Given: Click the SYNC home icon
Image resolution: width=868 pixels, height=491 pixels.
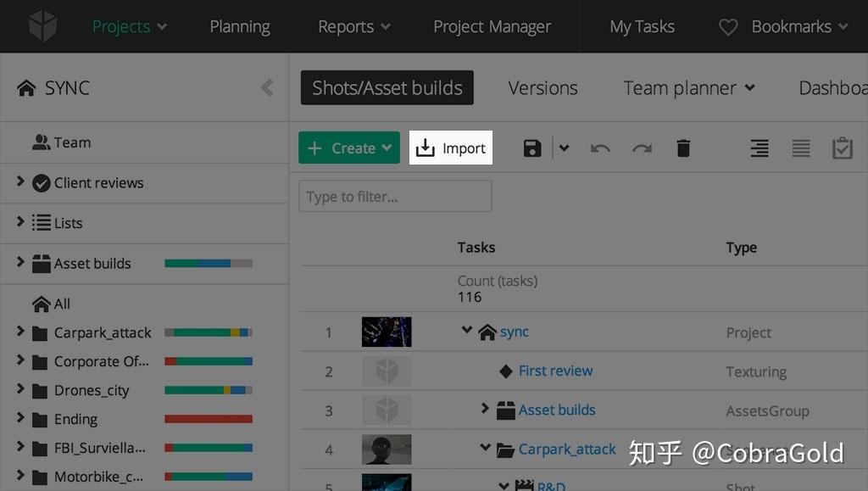Looking at the screenshot, I should click(x=26, y=88).
